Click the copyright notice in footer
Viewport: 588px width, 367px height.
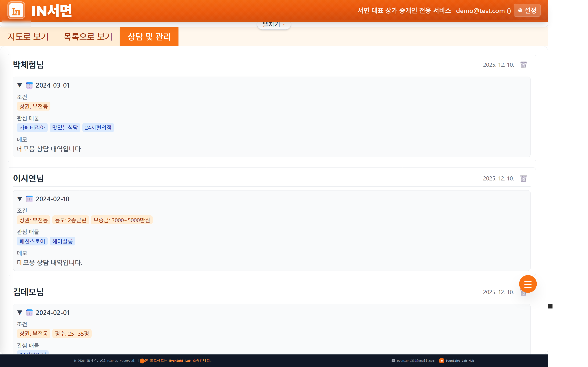(105, 361)
